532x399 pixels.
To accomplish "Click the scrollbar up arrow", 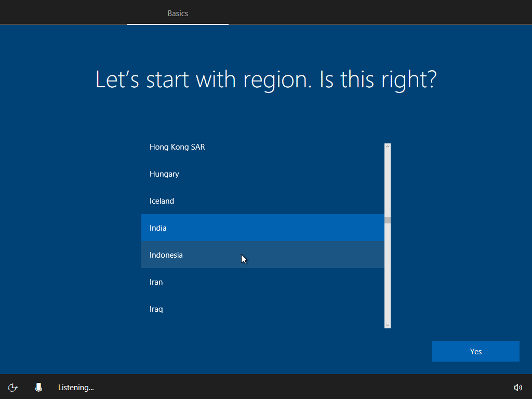I will [x=388, y=147].
